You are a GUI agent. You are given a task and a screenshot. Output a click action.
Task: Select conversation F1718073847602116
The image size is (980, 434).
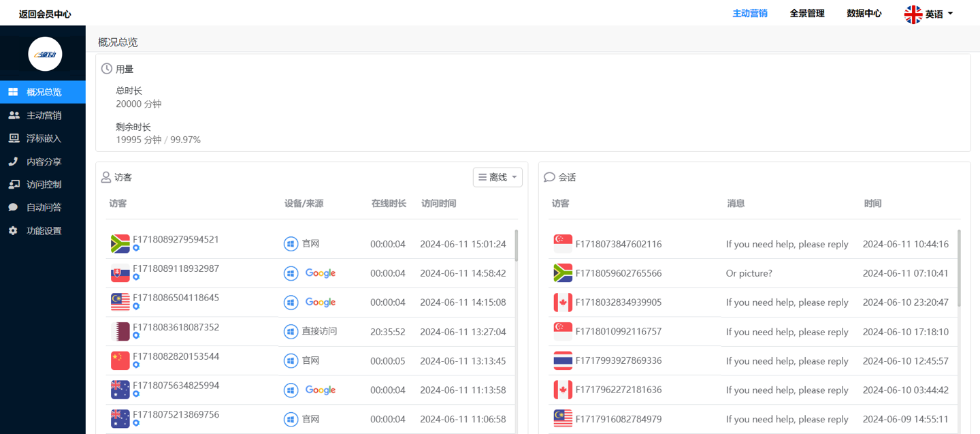click(x=618, y=244)
